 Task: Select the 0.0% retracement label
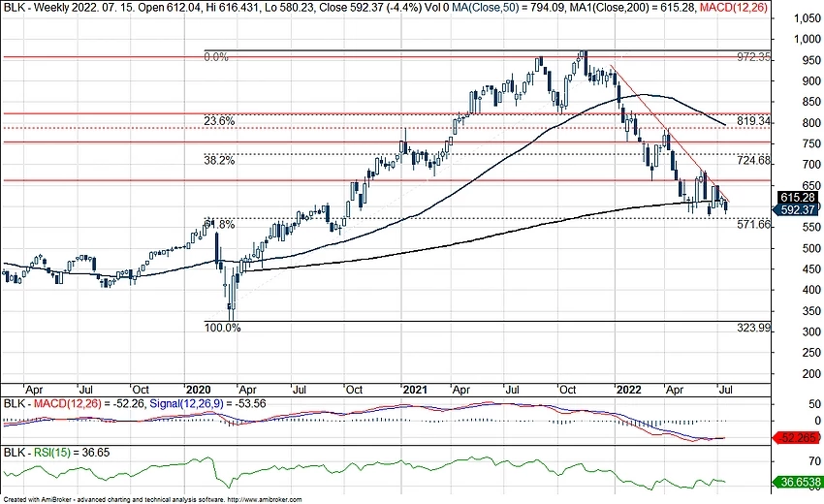tap(216, 57)
